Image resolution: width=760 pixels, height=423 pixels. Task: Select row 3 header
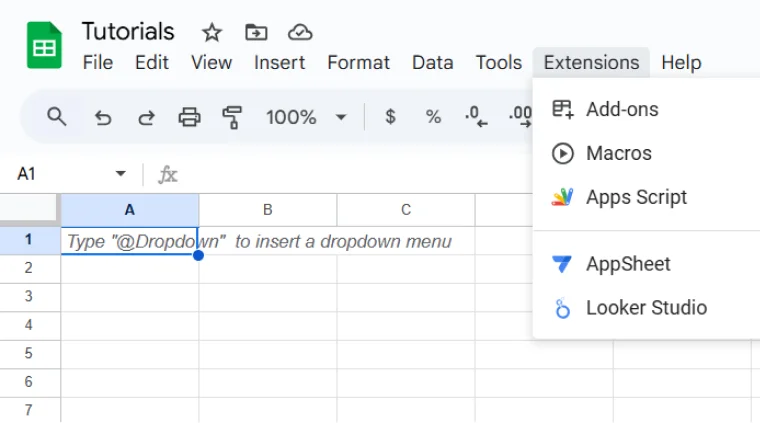click(30, 297)
